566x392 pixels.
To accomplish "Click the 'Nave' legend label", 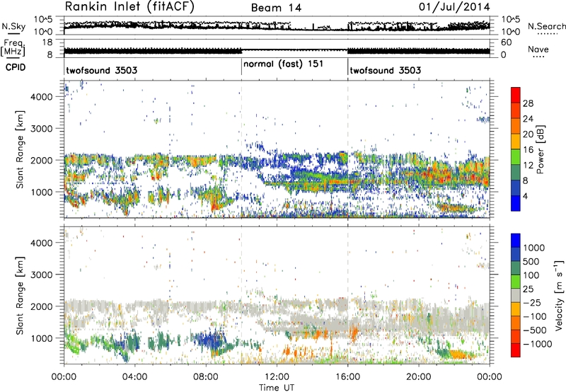I will coord(538,50).
